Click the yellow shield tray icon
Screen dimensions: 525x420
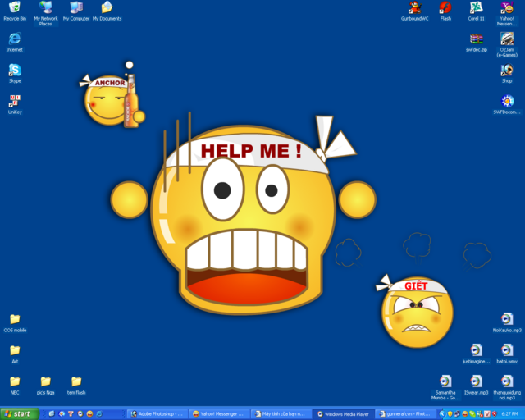point(450,414)
